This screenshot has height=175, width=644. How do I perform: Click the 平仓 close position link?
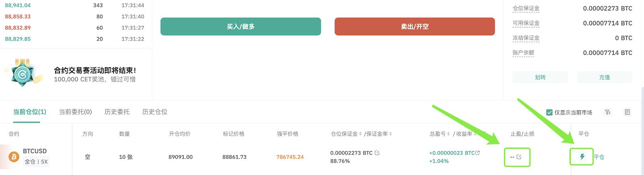tap(599, 157)
